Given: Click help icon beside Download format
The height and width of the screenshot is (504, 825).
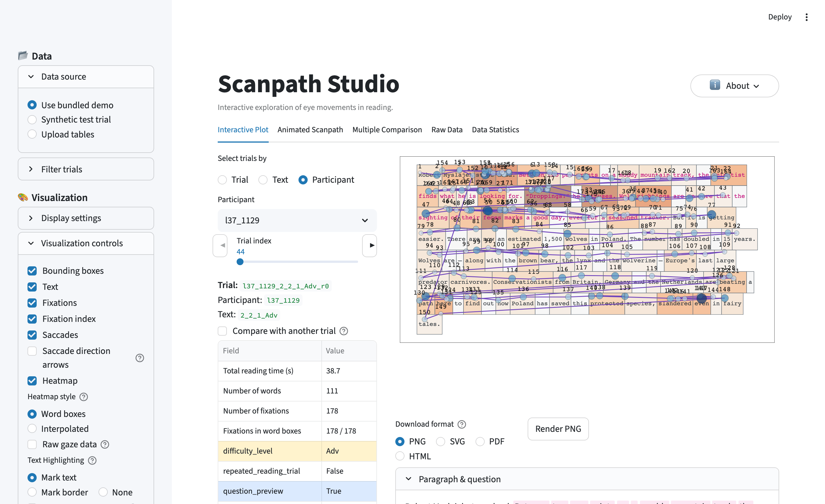Looking at the screenshot, I should pyautogui.click(x=462, y=424).
